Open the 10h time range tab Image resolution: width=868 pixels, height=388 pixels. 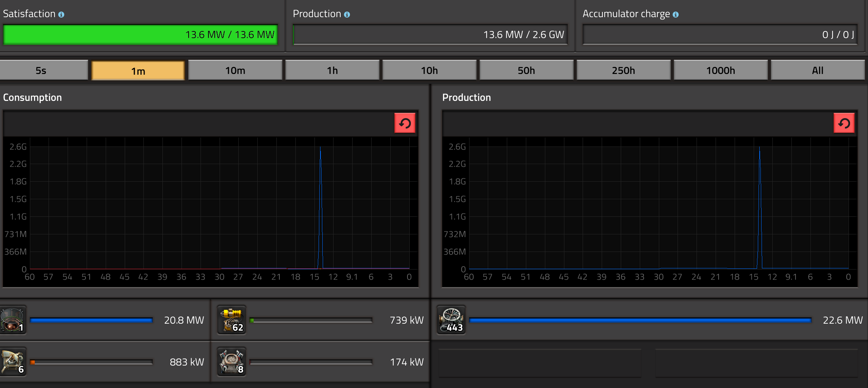(430, 70)
